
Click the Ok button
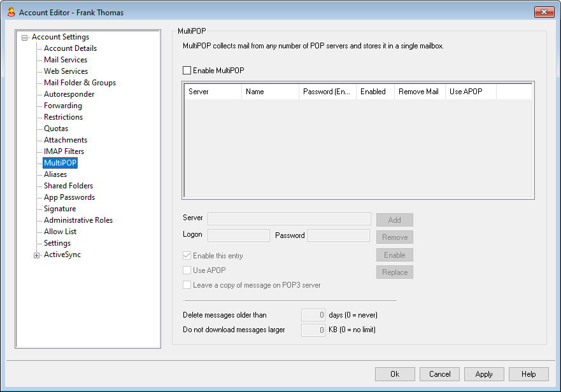395,374
